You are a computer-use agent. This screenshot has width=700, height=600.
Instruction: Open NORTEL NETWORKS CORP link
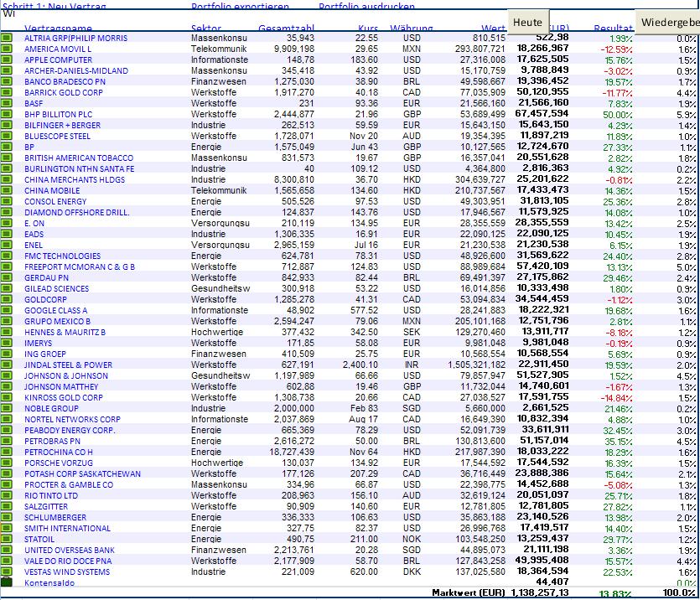pos(72,419)
